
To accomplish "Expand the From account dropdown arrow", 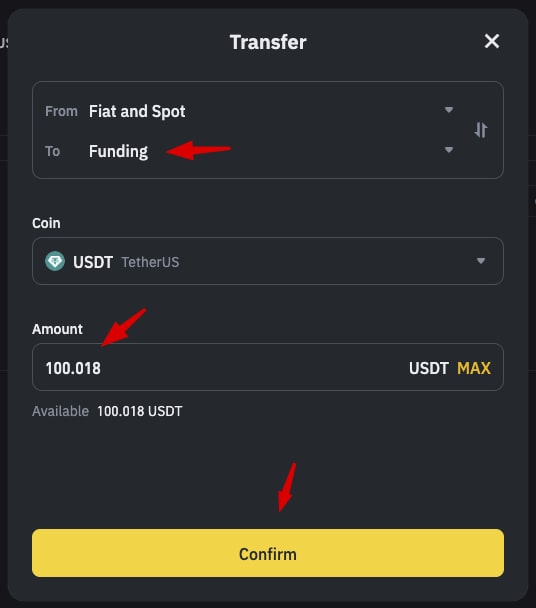I will 449,110.
